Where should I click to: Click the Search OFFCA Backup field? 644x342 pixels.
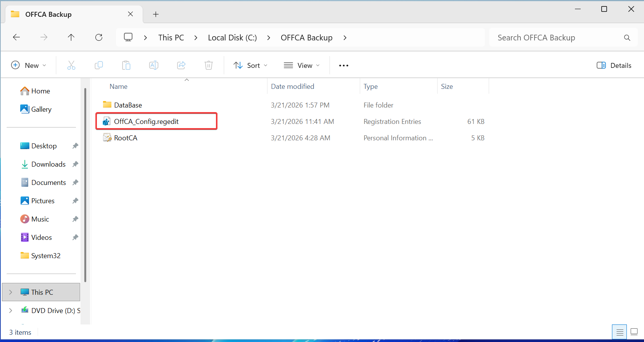click(x=557, y=37)
